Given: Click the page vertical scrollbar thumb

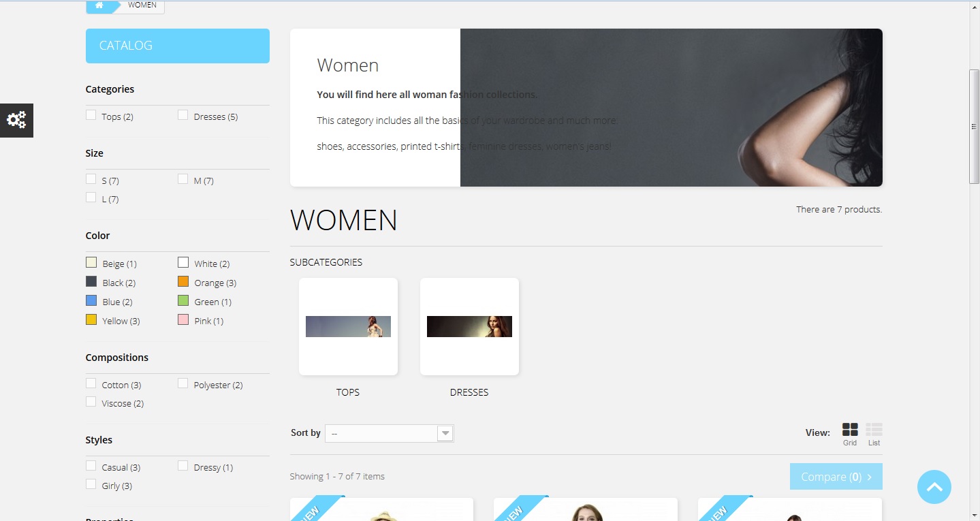Looking at the screenshot, I should [x=974, y=126].
